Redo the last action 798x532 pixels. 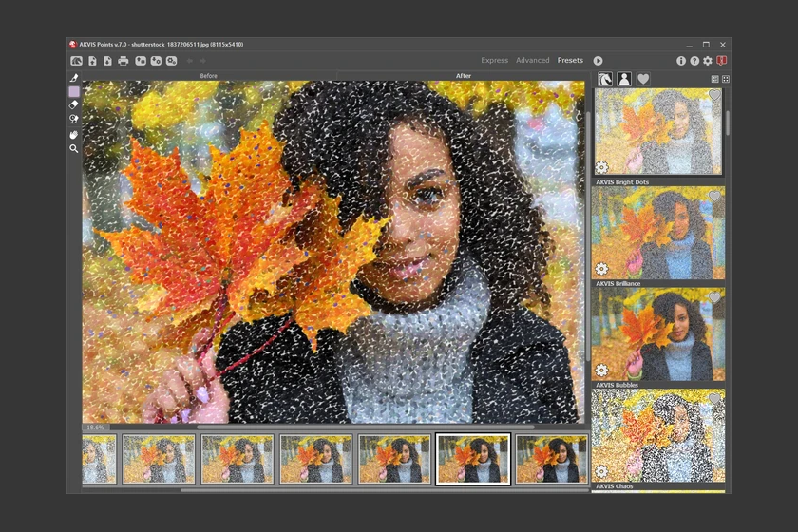click(202, 61)
